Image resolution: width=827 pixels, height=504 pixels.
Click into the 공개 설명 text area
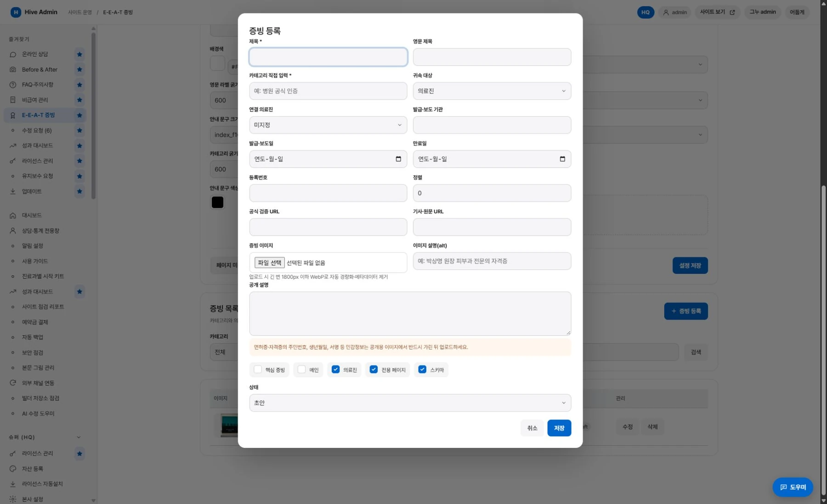(x=410, y=314)
